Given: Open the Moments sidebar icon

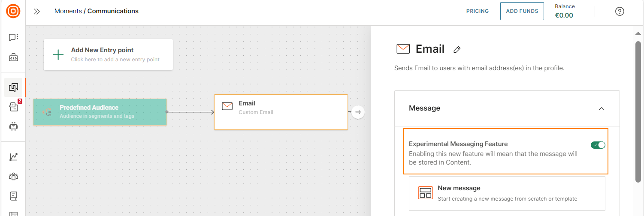Looking at the screenshot, I should coord(13,87).
